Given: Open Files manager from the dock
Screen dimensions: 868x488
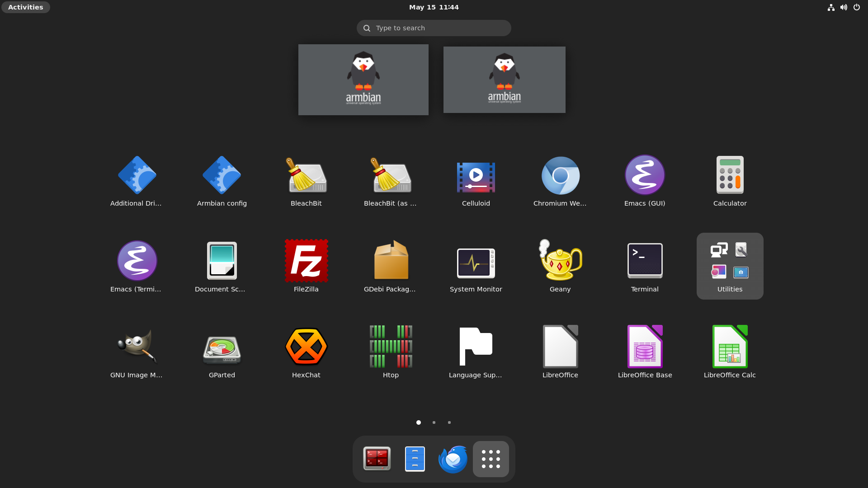Looking at the screenshot, I should point(415,459).
